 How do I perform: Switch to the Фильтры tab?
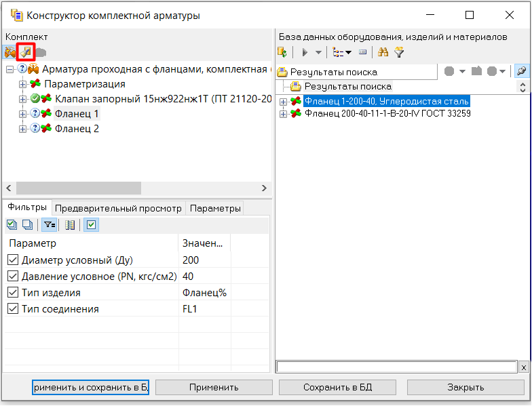(27, 207)
